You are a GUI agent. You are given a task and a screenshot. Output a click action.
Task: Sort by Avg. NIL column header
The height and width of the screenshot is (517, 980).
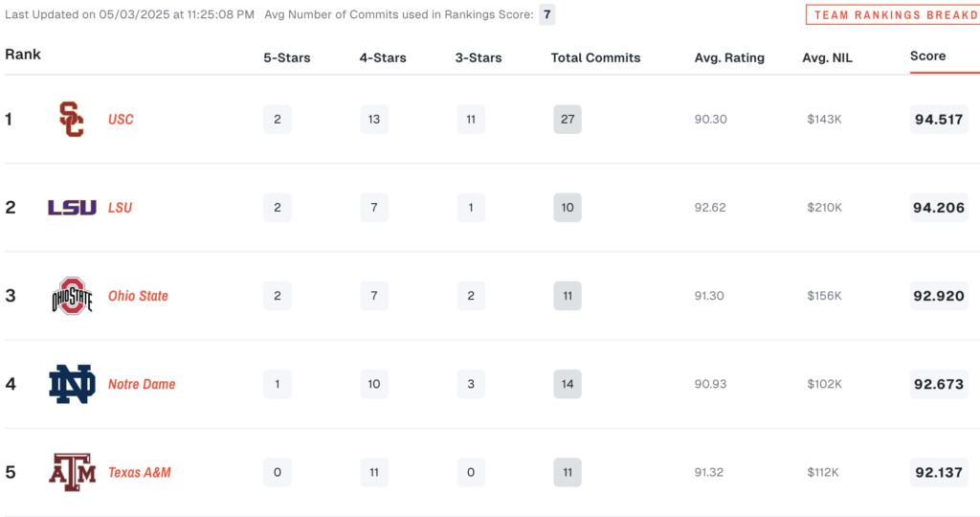point(827,57)
